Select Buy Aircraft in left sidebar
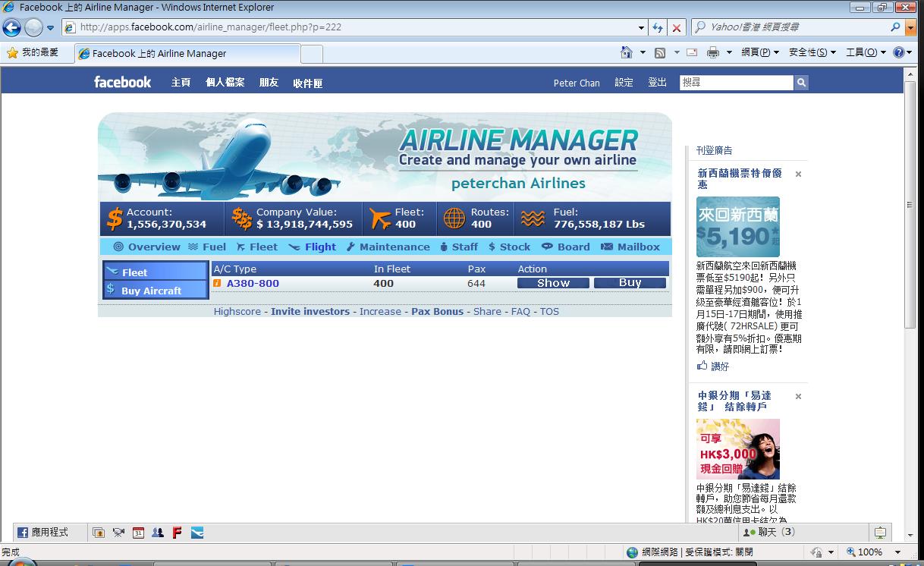924x566 pixels. (x=156, y=290)
